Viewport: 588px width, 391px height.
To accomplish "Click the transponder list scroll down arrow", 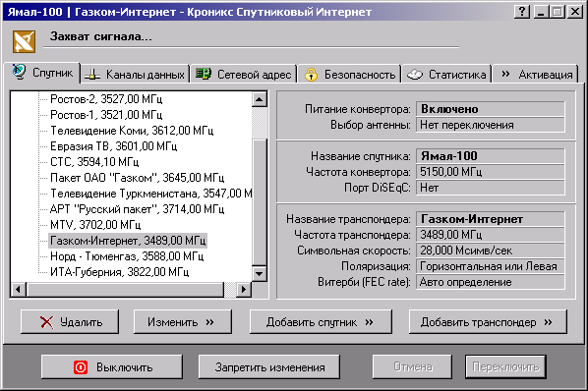I will pos(260,273).
